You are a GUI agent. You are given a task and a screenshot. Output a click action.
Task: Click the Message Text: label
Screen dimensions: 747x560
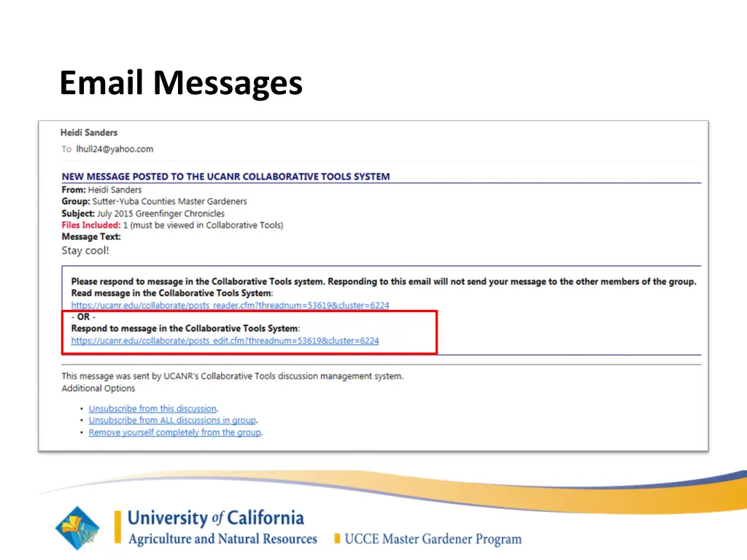pos(91,237)
